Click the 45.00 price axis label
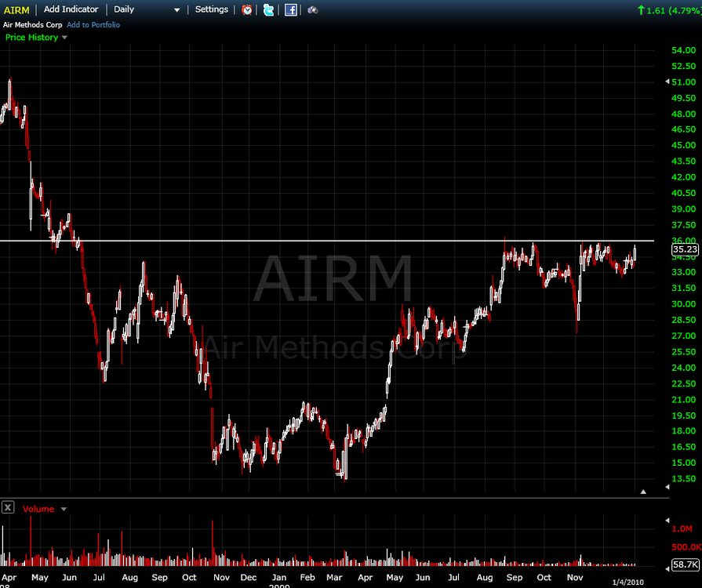Viewport: 702px width, 588px height. (x=684, y=145)
